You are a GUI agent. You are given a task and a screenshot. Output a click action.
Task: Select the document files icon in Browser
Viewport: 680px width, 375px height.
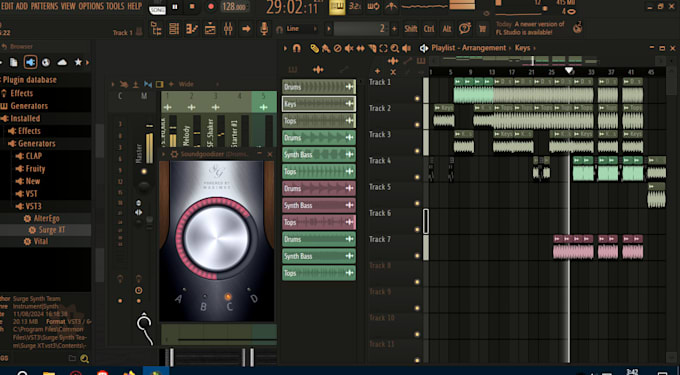pos(13,62)
